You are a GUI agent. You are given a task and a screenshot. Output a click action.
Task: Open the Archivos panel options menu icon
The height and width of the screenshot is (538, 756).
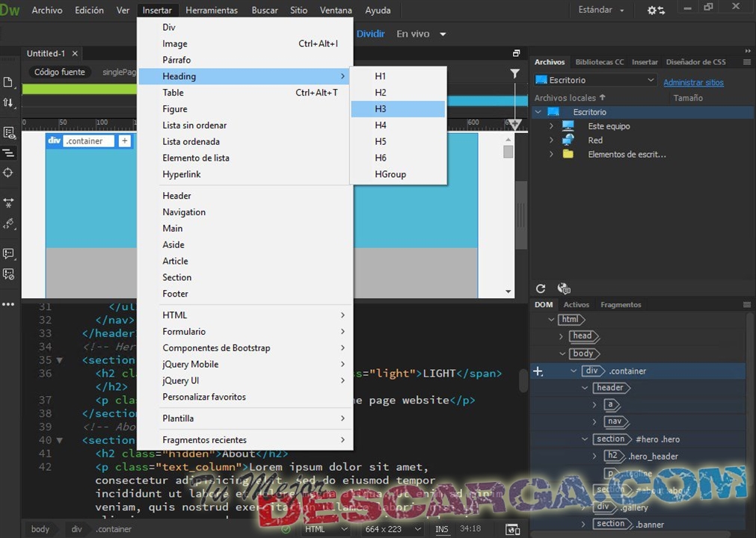(747, 62)
